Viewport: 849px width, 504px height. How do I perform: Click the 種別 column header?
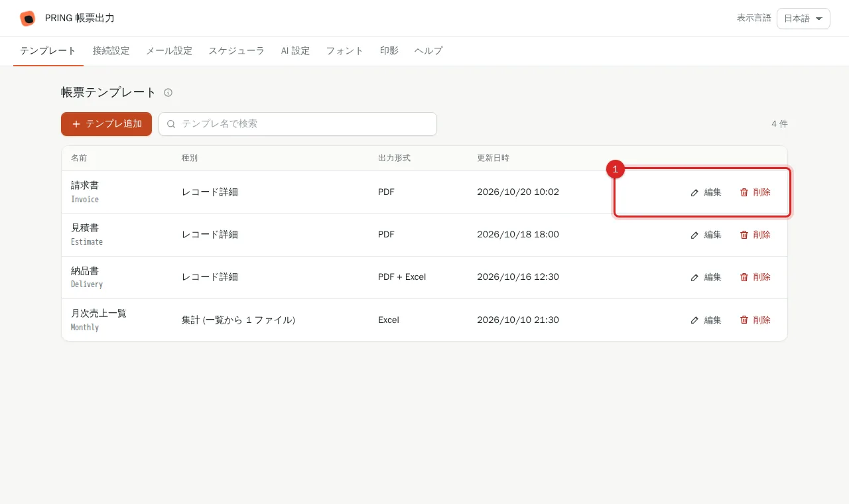click(190, 158)
